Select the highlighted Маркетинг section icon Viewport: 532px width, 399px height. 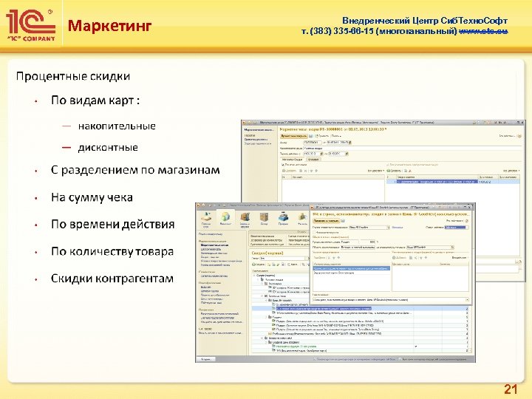225,217
